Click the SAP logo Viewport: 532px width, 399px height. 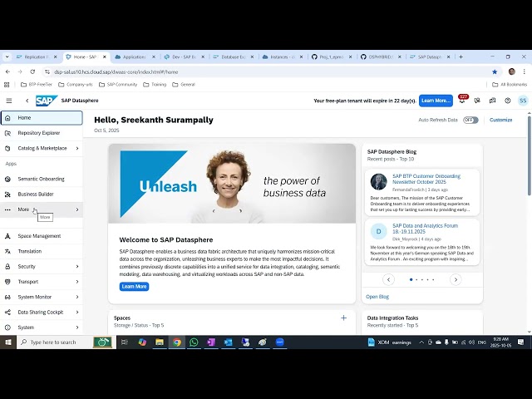[x=47, y=101]
